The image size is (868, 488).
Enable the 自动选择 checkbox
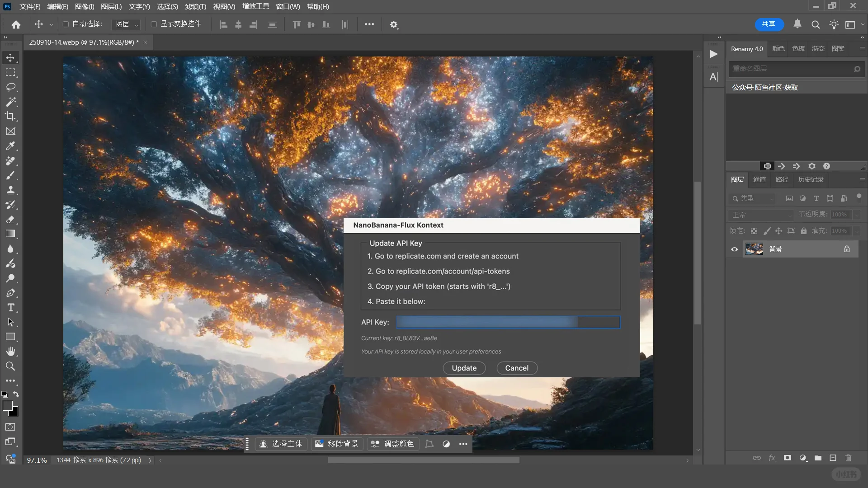click(66, 24)
